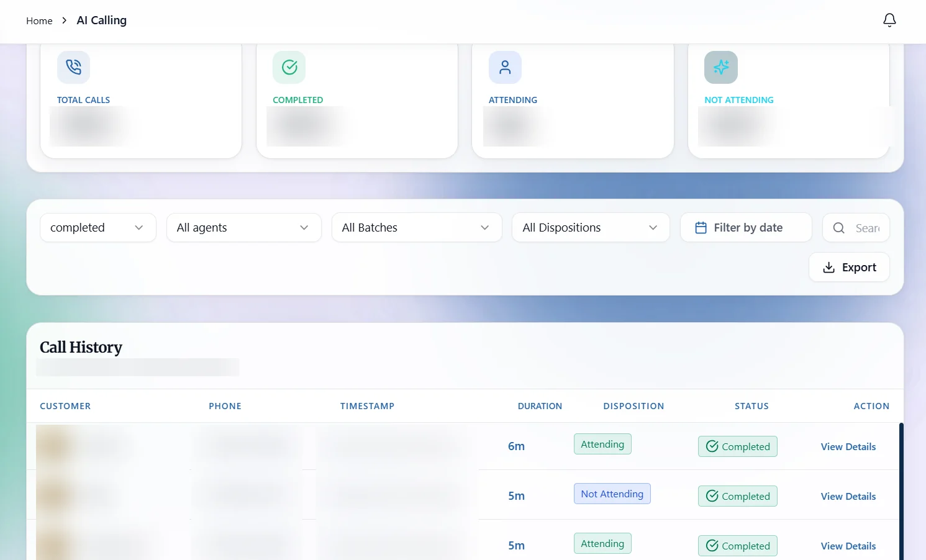Viewport: 926px width, 560px height.
Task: Expand the All agents dropdown
Action: pos(244,228)
